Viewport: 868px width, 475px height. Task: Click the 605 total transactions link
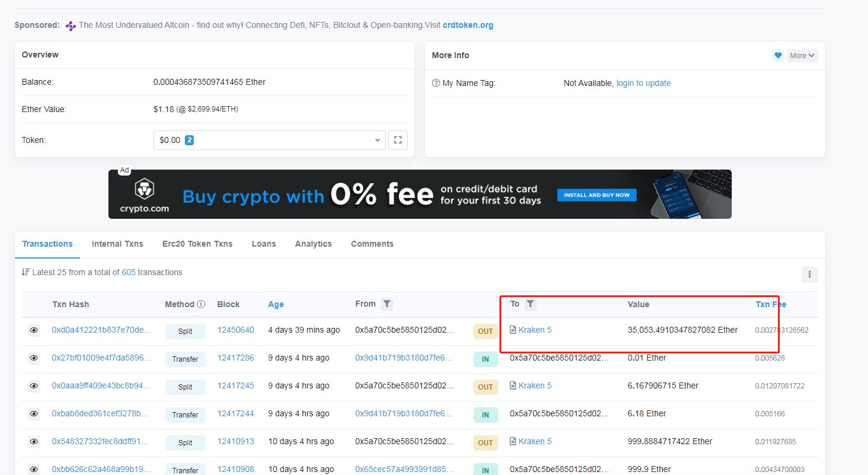[129, 272]
